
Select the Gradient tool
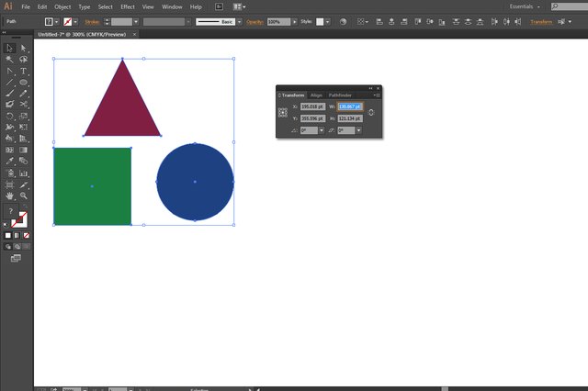click(23, 150)
